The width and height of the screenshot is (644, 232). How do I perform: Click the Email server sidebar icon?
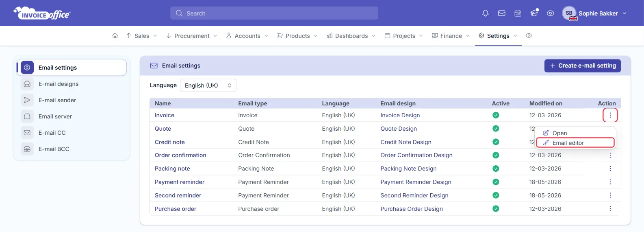click(27, 116)
